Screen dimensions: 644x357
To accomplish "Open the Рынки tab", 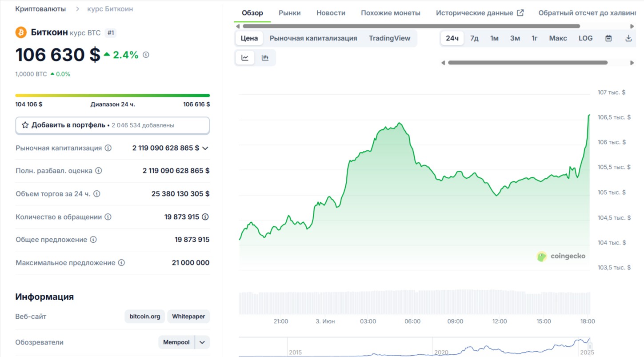I will [x=290, y=13].
